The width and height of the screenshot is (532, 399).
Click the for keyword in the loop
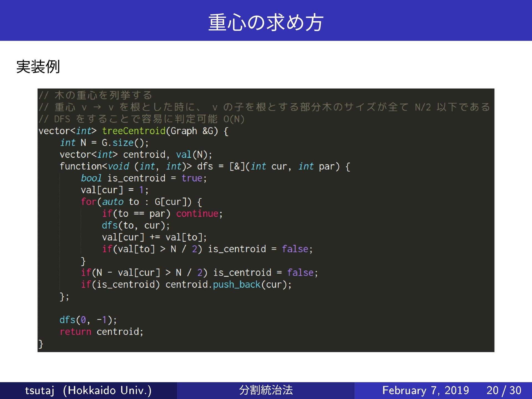coord(88,202)
